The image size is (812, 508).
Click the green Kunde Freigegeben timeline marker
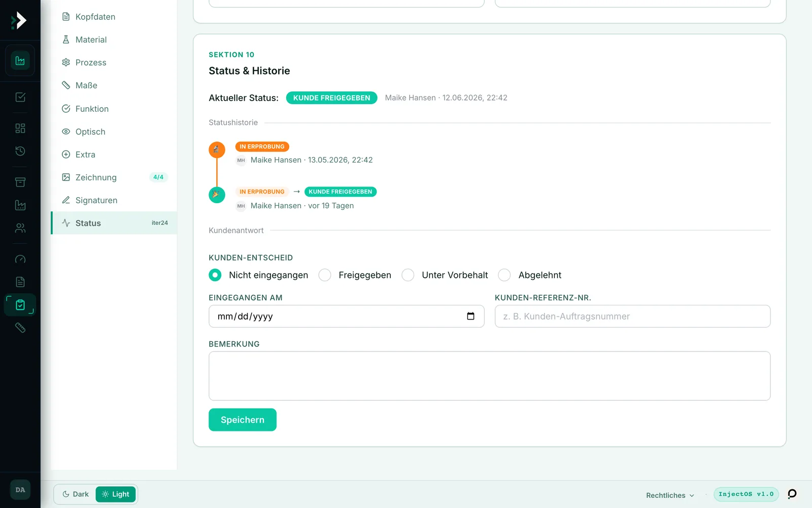click(x=217, y=195)
